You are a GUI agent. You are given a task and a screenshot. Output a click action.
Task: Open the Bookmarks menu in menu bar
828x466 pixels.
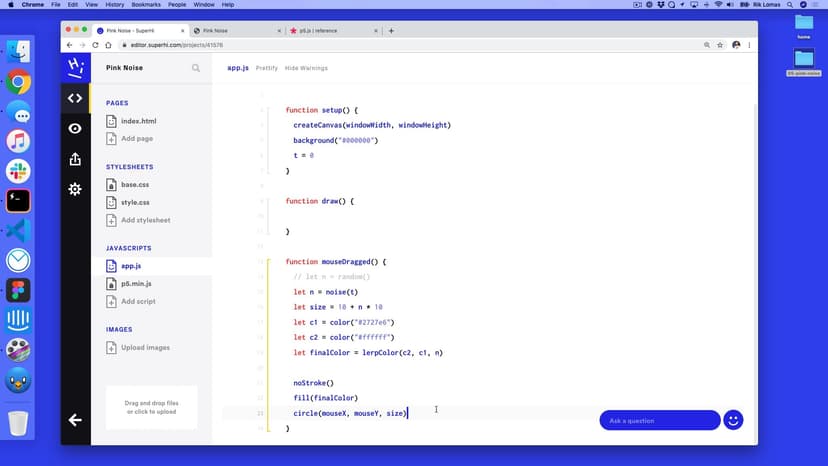click(x=146, y=5)
